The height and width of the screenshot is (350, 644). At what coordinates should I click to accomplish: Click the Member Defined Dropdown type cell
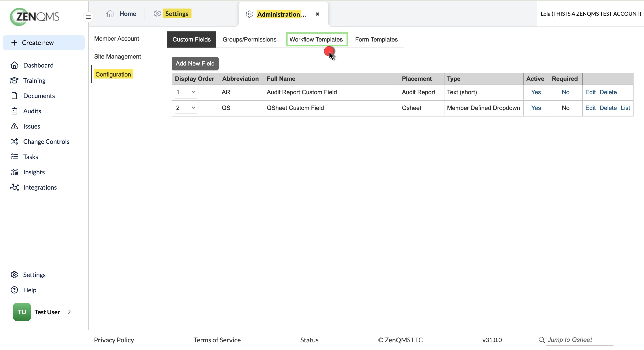tap(483, 108)
